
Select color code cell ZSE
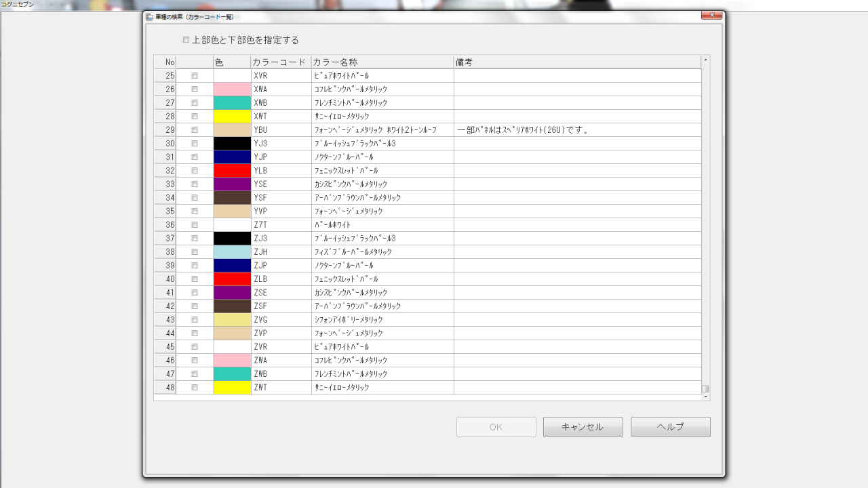click(281, 292)
